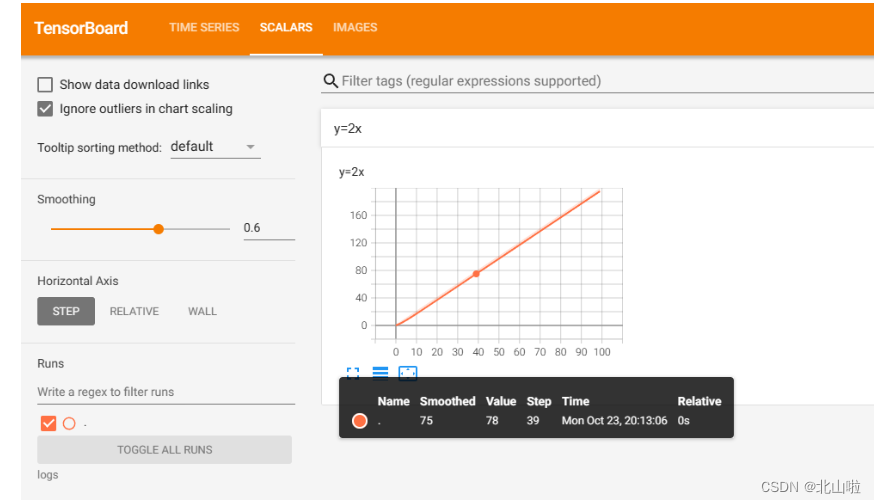This screenshot has height=503, width=876.
Task: Uncheck Ignore outliers in chart scaling
Action: (x=45, y=109)
